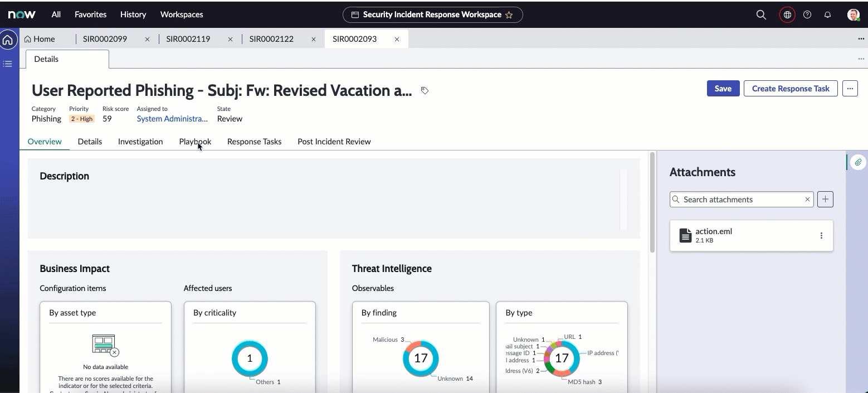Image resolution: width=868 pixels, height=393 pixels.
Task: Close the SIR0002099 tab
Action: 147,40
